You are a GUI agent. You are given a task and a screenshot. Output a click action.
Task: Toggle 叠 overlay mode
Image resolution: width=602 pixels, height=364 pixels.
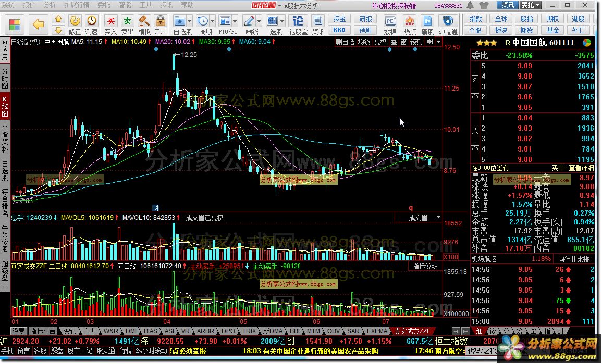tap(394, 42)
